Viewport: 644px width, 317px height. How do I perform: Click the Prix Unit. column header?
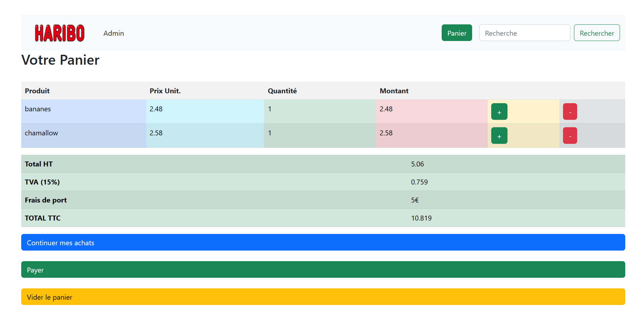[x=165, y=91]
